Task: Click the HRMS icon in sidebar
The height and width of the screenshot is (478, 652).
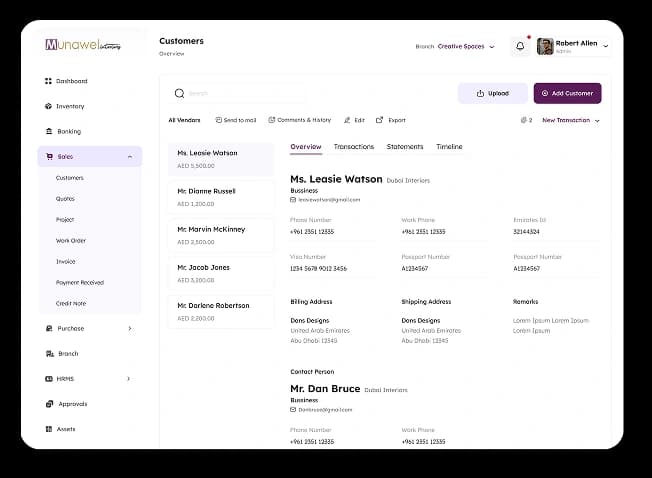Action: point(49,379)
